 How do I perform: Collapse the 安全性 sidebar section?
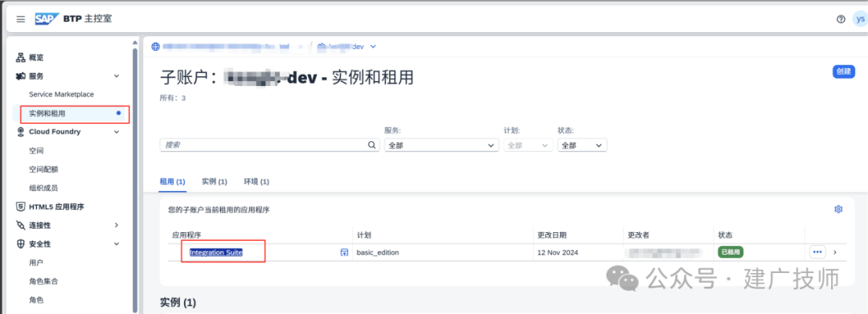[117, 244]
